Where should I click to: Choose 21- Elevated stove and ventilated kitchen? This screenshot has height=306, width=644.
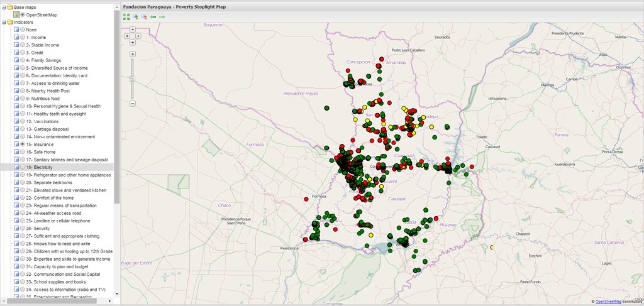tap(66, 190)
